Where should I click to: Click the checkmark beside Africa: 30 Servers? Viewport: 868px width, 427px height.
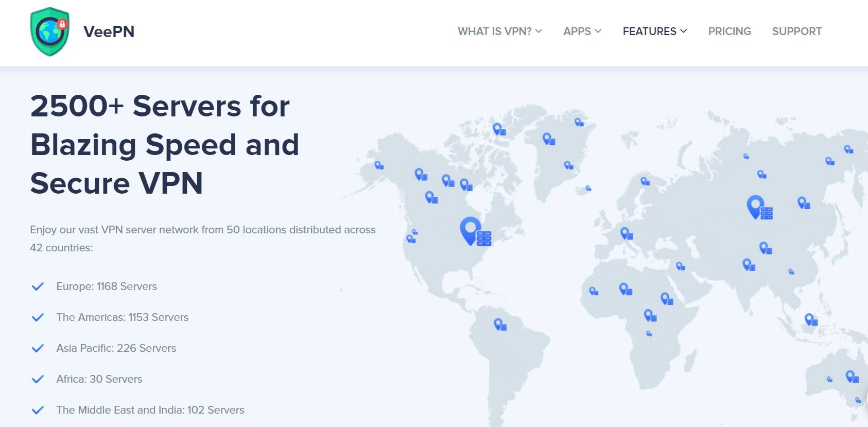pyautogui.click(x=38, y=380)
